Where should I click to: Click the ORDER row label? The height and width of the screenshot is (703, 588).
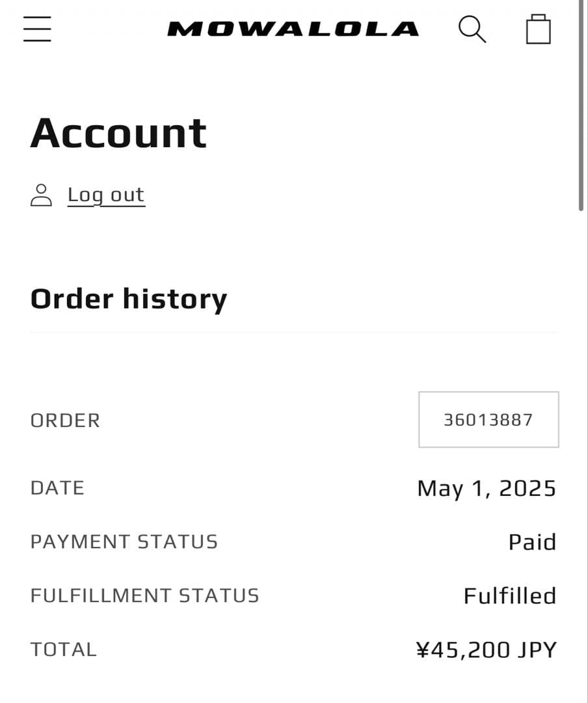tap(65, 420)
